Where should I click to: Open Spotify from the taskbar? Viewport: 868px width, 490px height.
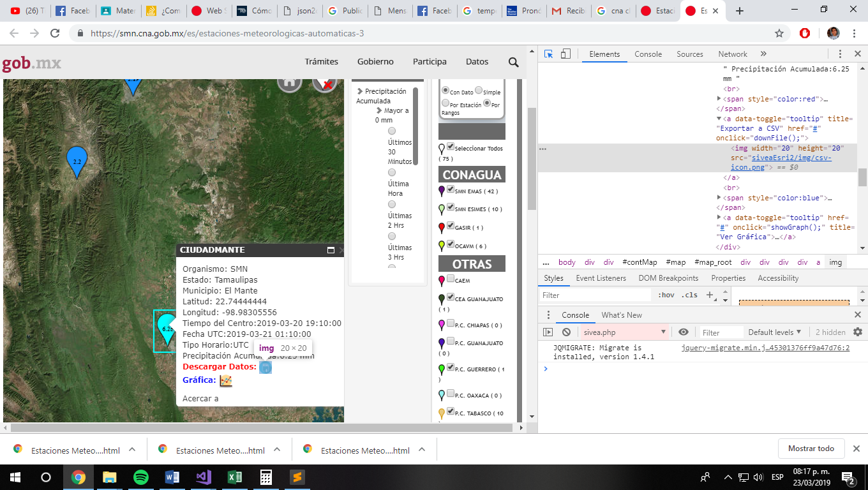tap(141, 477)
